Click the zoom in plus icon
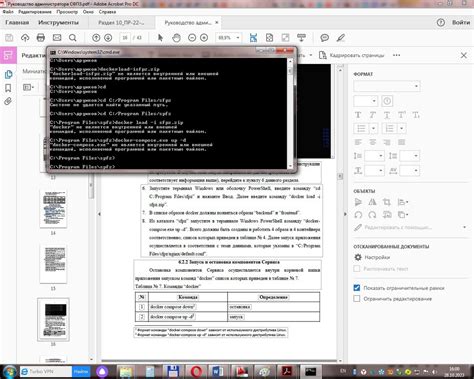 (204, 38)
